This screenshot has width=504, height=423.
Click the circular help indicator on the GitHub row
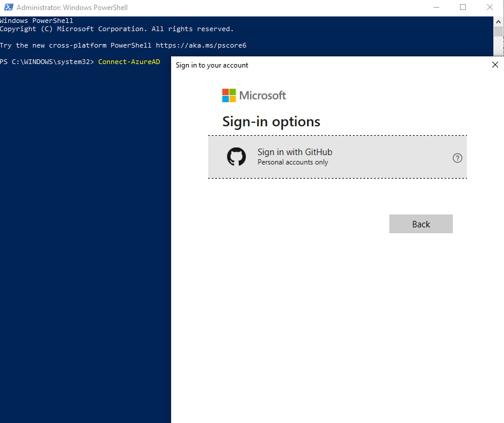click(x=457, y=157)
